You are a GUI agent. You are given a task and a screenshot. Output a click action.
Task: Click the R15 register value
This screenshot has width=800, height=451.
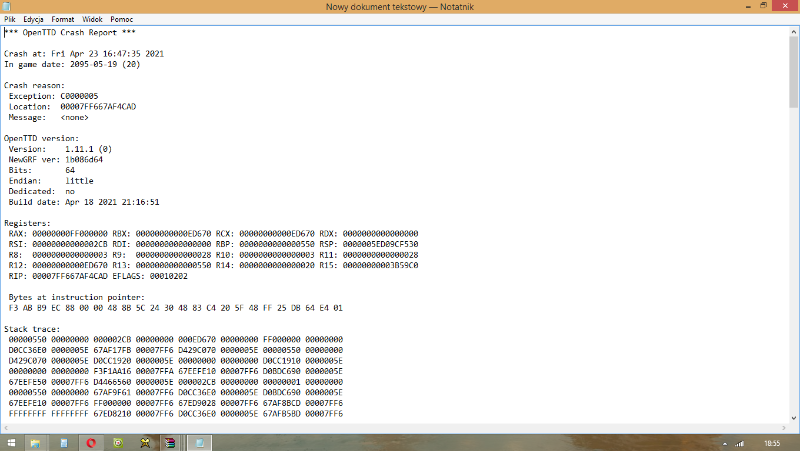click(380, 265)
